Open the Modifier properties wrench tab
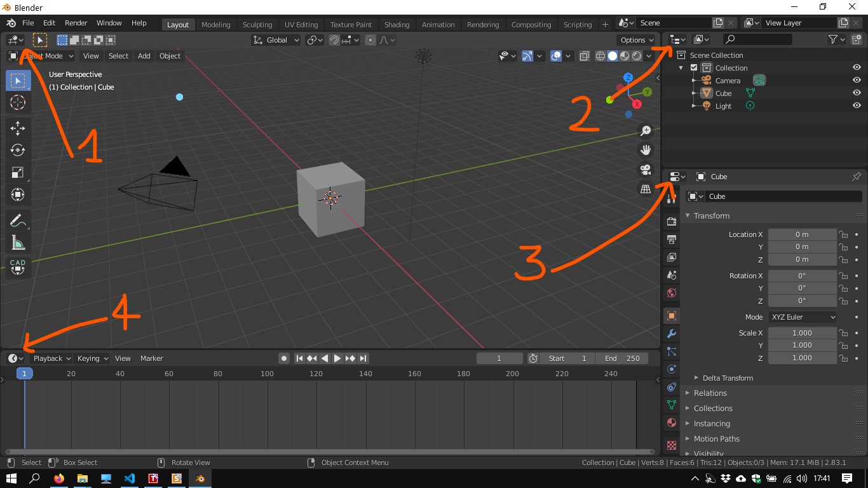The width and height of the screenshot is (868, 488). point(672,334)
